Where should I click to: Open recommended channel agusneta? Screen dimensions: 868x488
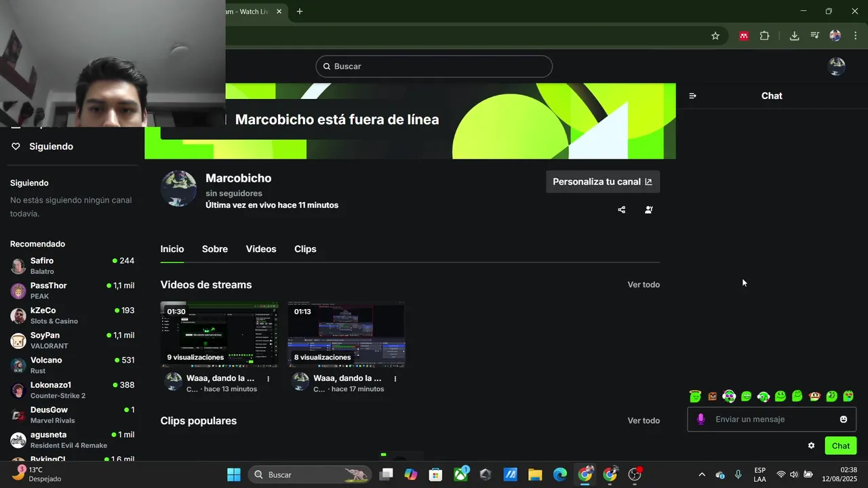click(x=72, y=440)
